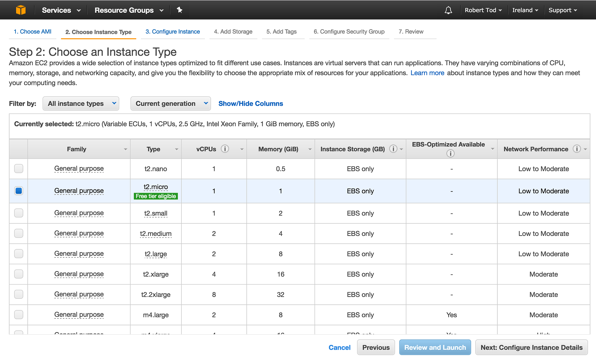Click the Network Performance info icon
596x364 pixels.
click(577, 149)
